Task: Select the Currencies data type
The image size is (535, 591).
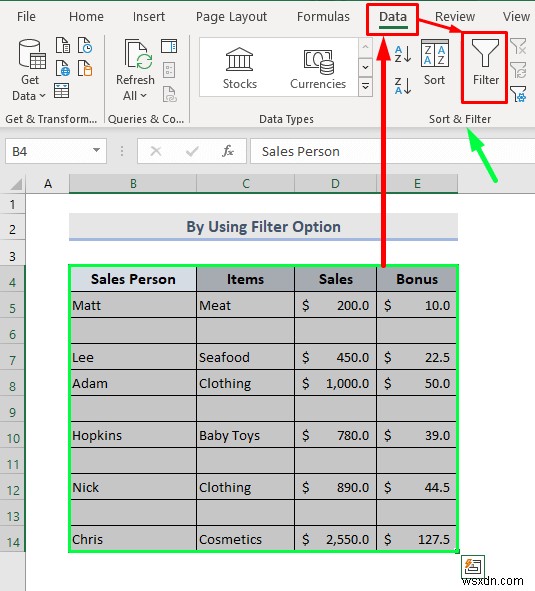Action: pos(318,68)
